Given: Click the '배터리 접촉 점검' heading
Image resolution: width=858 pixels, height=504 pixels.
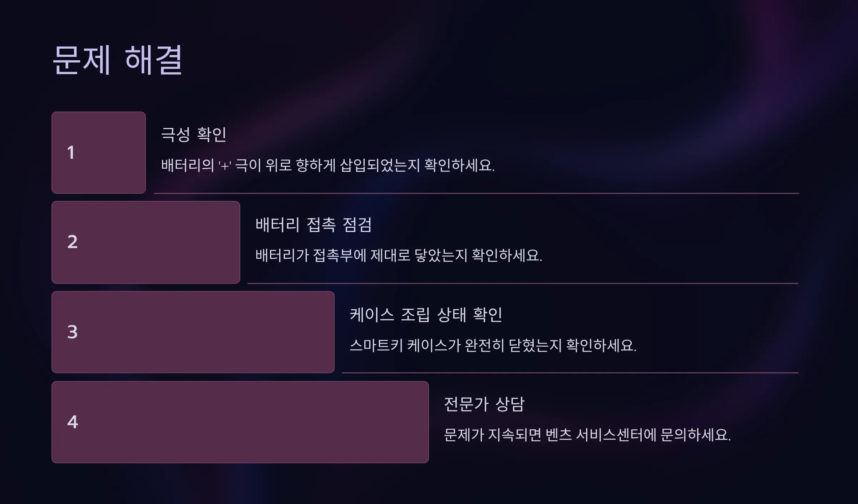Looking at the screenshot, I should [x=314, y=225].
